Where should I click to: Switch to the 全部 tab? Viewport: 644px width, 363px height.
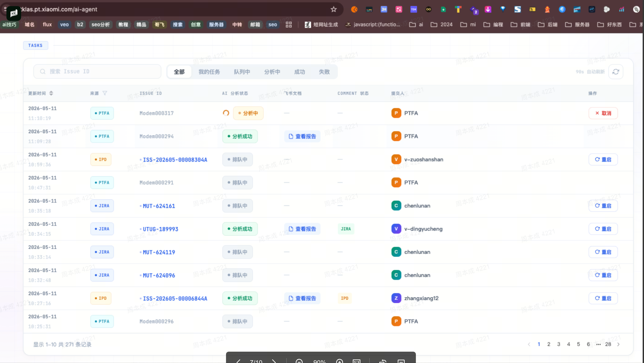coord(179,72)
